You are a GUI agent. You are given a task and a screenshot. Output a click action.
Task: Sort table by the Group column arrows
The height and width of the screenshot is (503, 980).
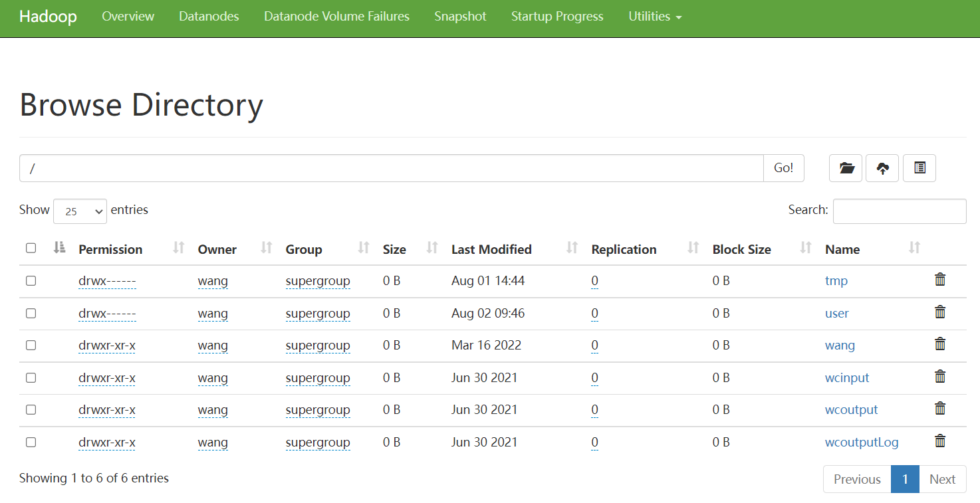[x=364, y=248]
